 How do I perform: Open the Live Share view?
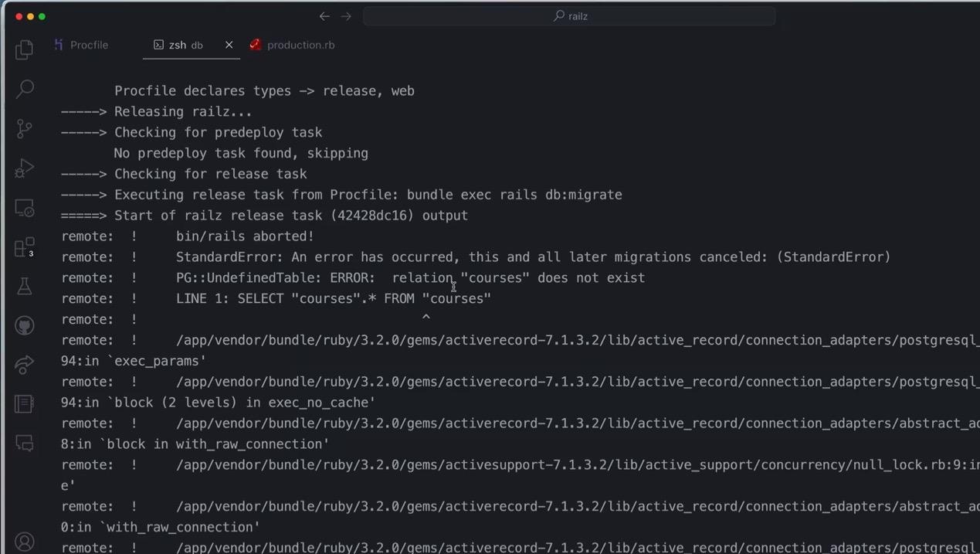25,365
